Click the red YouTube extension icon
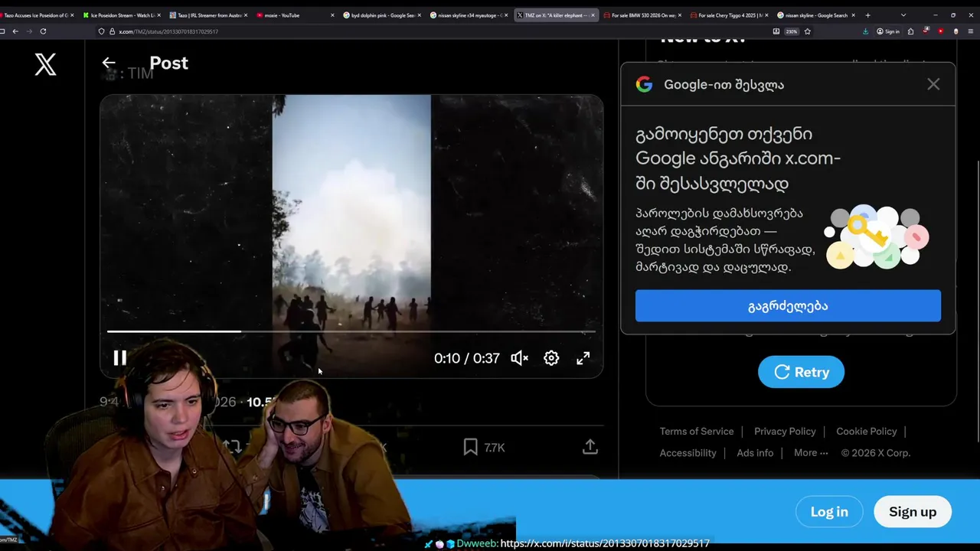 (940, 31)
